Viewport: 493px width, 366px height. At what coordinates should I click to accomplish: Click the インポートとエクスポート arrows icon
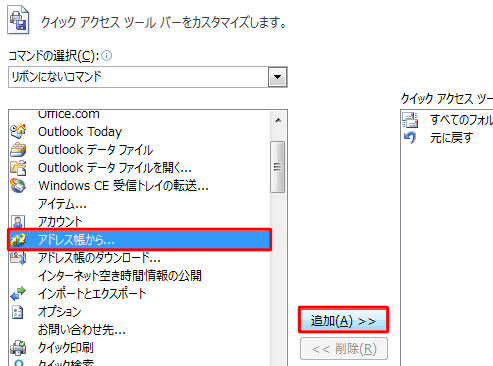pyautogui.click(x=18, y=294)
